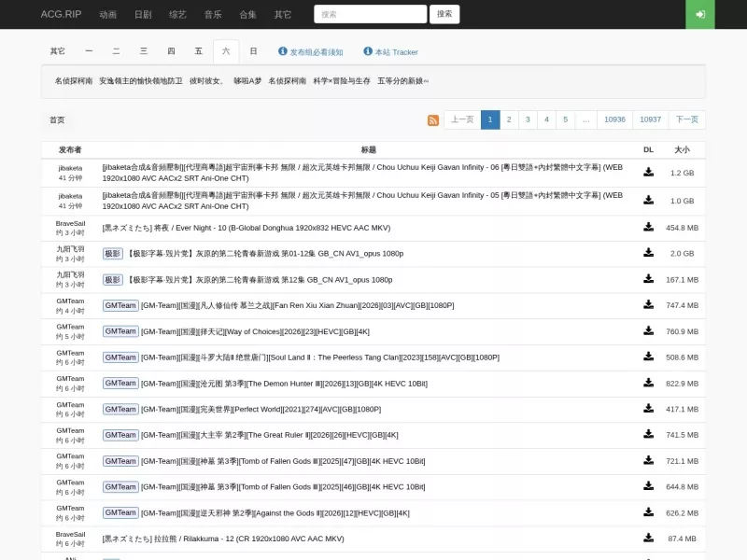Download the Ever Night - 10 torrent
The height and width of the screenshot is (560, 747).
[x=648, y=227]
